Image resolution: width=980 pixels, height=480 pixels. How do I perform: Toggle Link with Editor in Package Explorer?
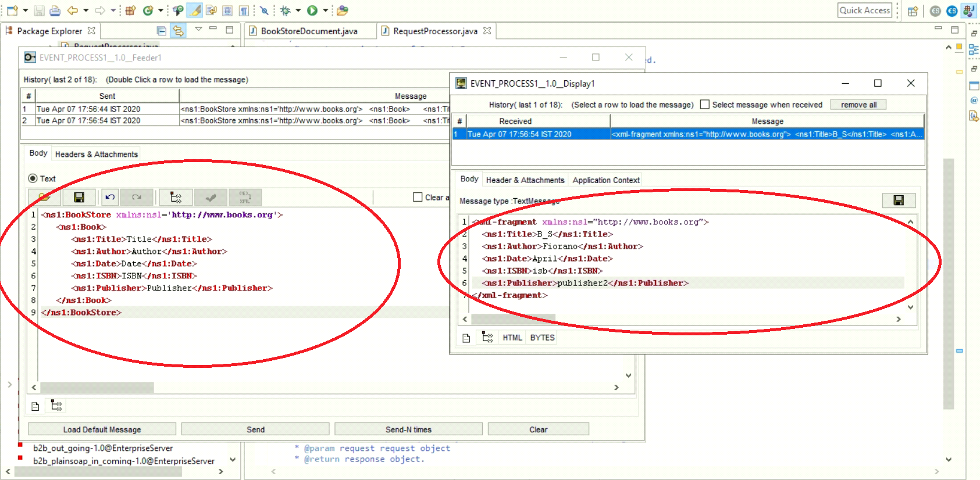(x=178, y=31)
